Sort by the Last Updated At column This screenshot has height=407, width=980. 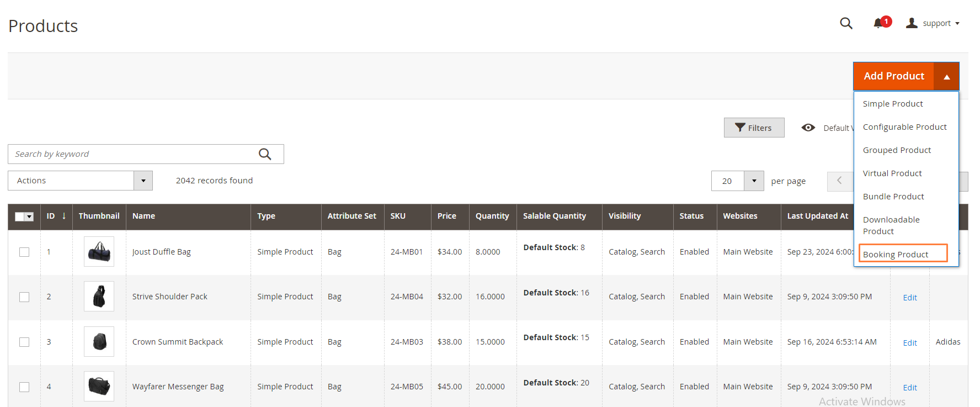817,216
